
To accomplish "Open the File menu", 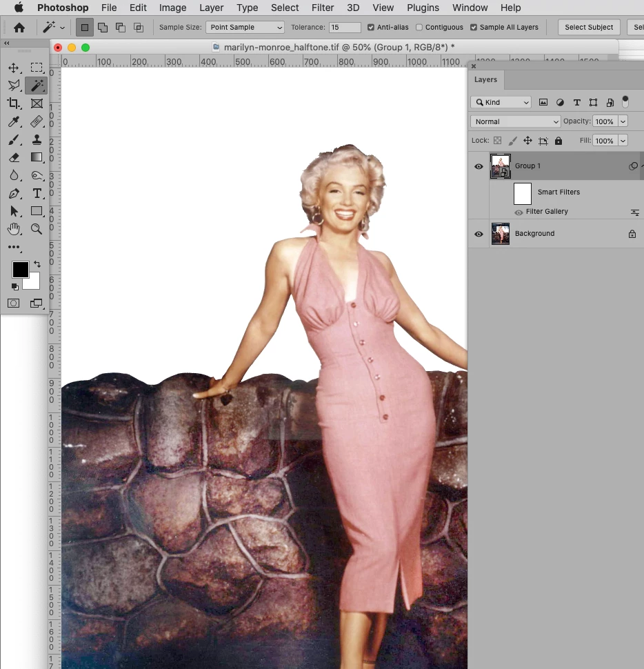I will (x=109, y=8).
